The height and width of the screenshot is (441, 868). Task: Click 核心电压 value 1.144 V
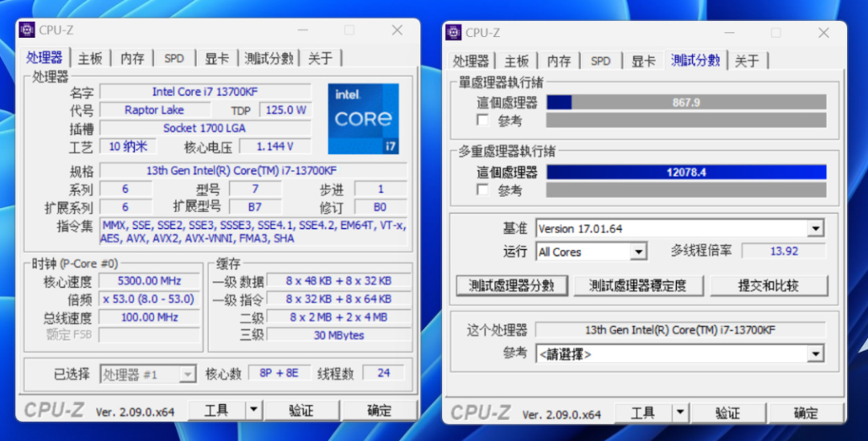(275, 146)
